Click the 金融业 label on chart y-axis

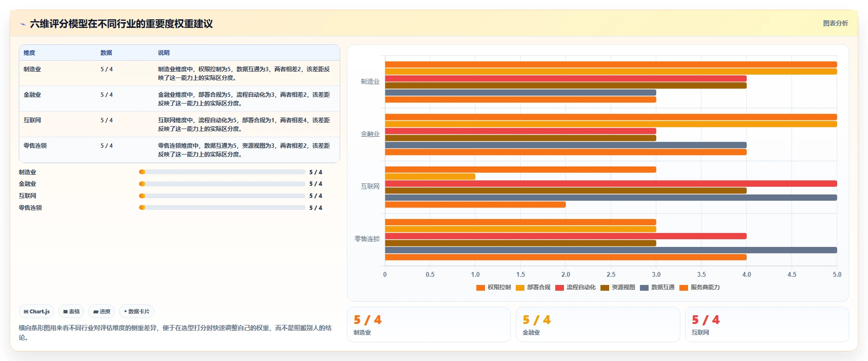pyautogui.click(x=370, y=134)
